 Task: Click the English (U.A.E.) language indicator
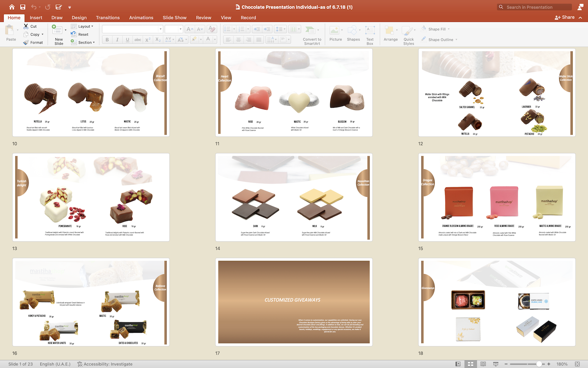(55, 364)
